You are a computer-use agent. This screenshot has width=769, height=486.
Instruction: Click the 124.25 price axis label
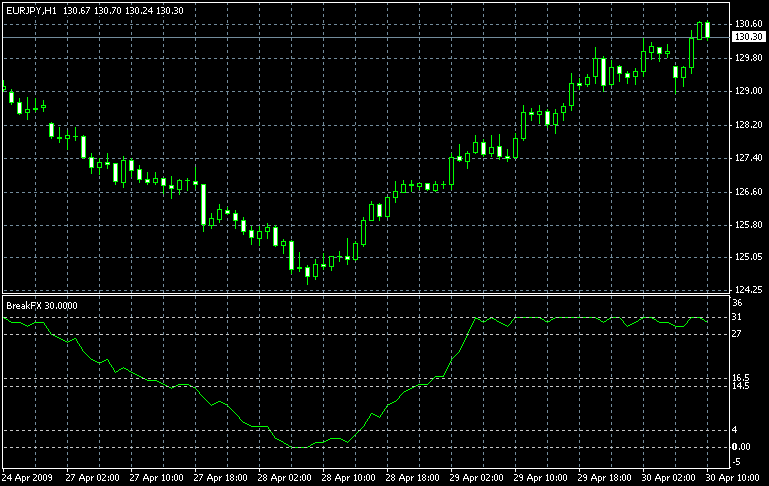(748, 290)
